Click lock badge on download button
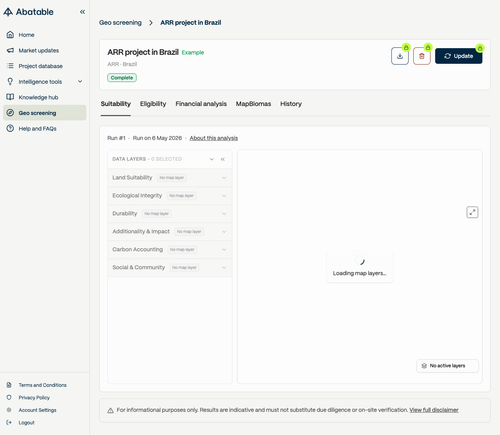The width and height of the screenshot is (500, 435). tap(406, 48)
